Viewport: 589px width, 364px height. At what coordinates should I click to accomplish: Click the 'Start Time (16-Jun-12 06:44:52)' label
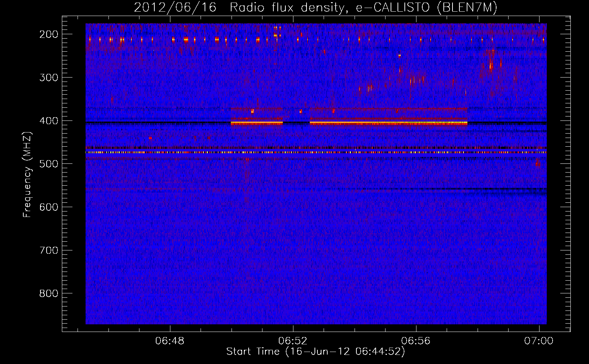[x=316, y=352]
